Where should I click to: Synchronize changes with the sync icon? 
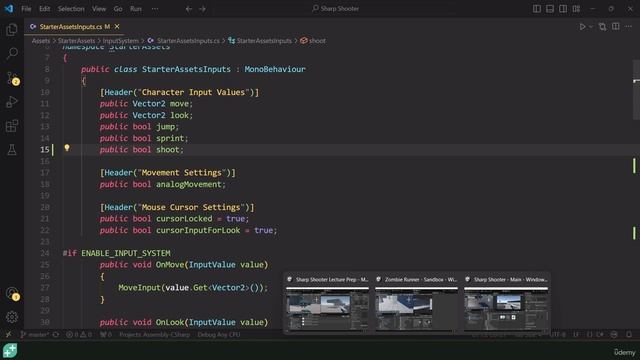coord(56,335)
